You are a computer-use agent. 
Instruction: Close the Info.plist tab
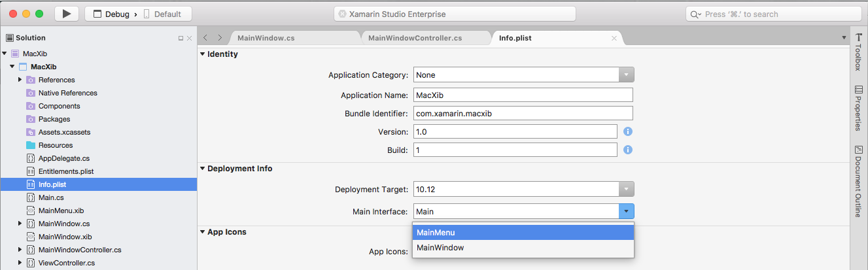pyautogui.click(x=614, y=38)
